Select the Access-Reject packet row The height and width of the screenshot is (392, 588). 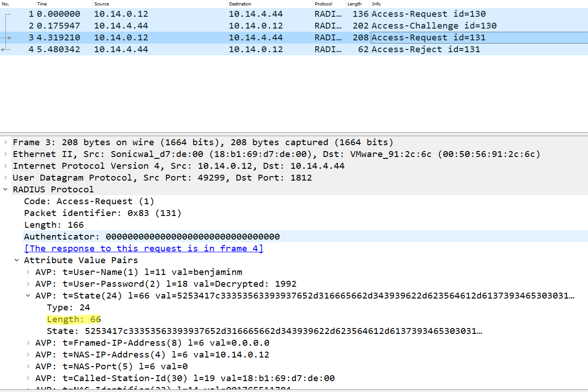coord(181,49)
